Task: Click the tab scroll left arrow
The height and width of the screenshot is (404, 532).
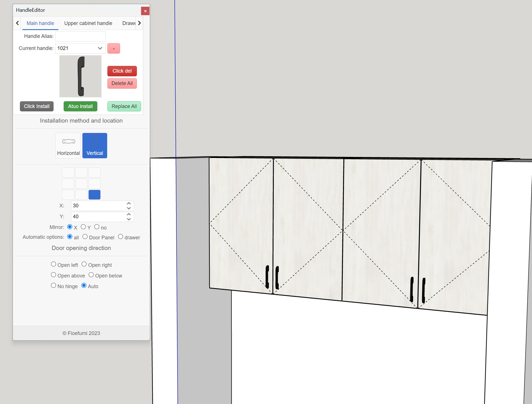Action: pos(17,23)
